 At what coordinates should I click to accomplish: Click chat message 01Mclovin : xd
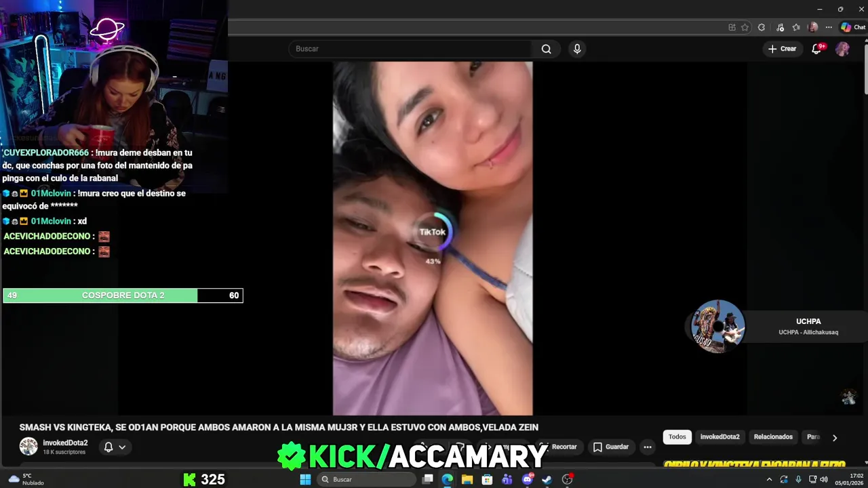(45, 221)
